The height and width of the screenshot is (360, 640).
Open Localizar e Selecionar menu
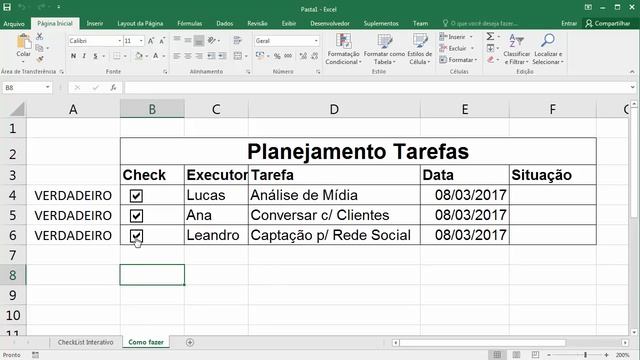tap(548, 49)
